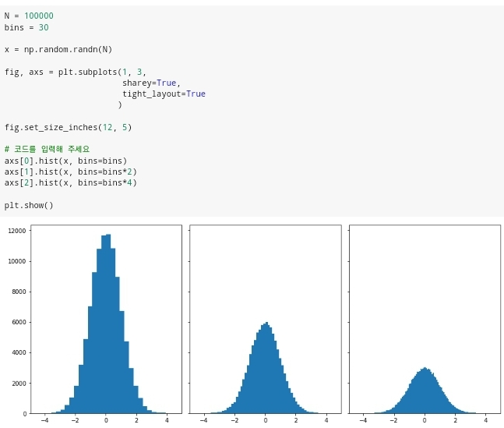Select the right histogram plot
This screenshot has width=504, height=428.
point(425,319)
